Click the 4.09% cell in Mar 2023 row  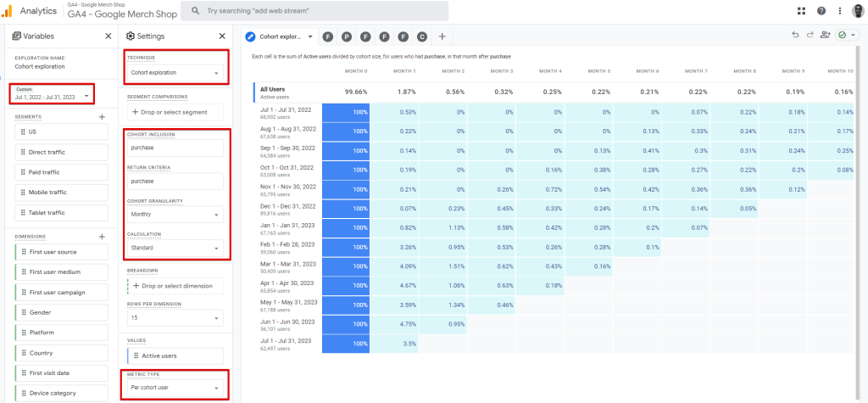(394, 266)
